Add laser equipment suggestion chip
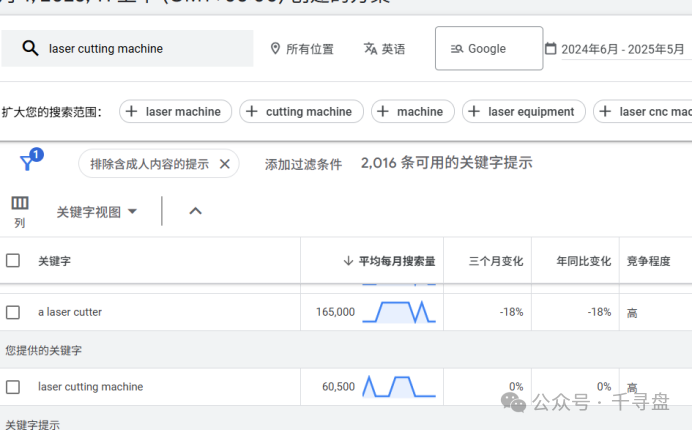692x430 pixels. [524, 112]
